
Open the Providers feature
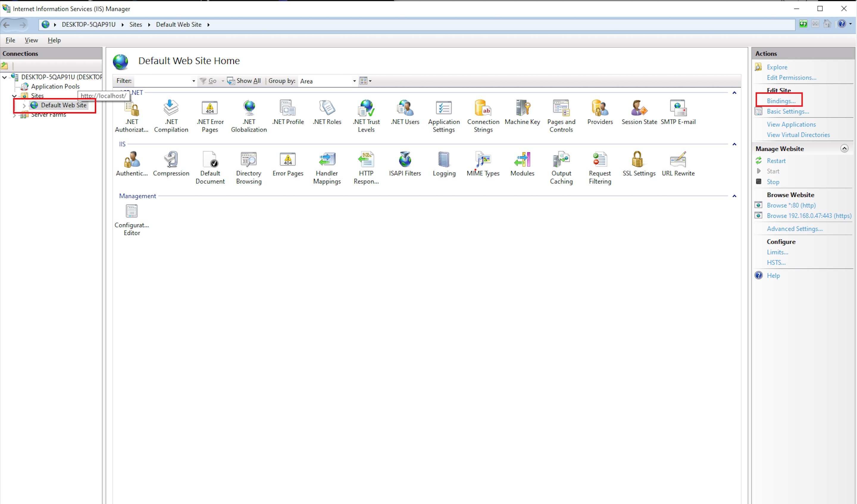coord(600,112)
